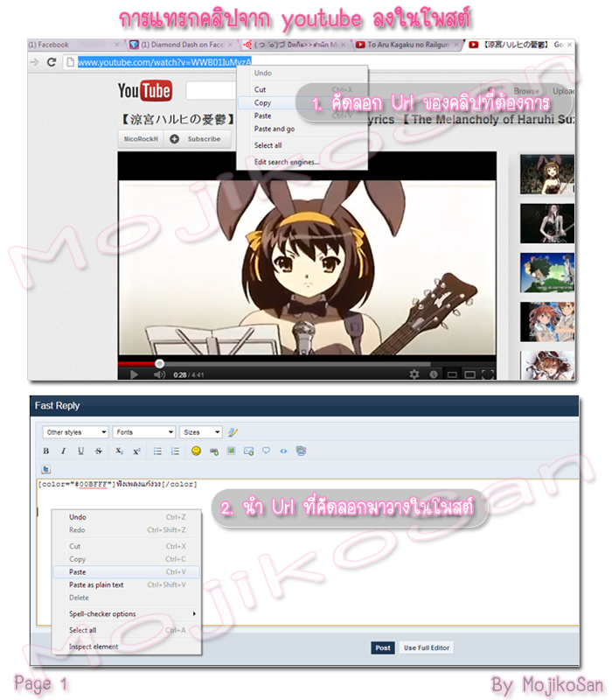This screenshot has width=612, height=700.
Task: Choose Select all in address bar menu
Action: pos(303,145)
